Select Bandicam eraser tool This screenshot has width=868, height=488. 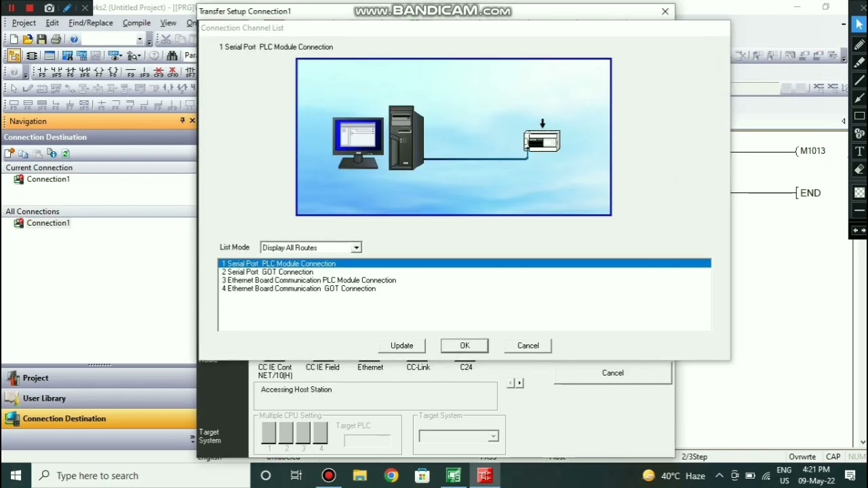[x=859, y=169]
